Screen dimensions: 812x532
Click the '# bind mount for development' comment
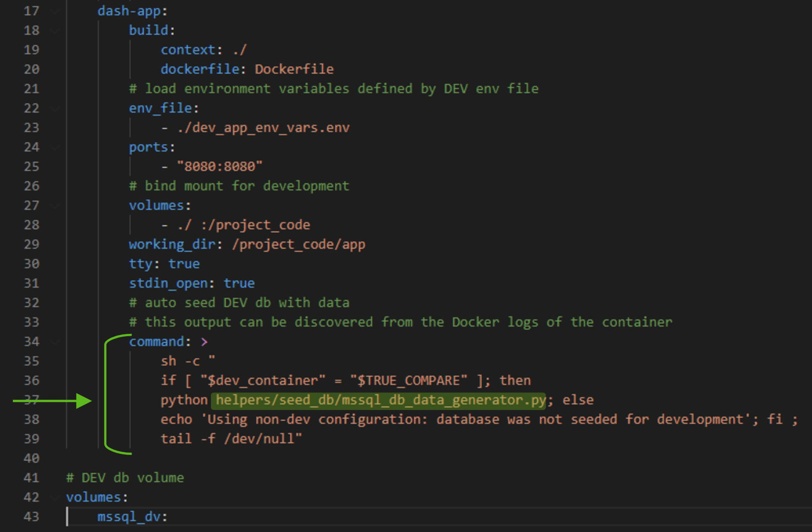click(x=239, y=186)
